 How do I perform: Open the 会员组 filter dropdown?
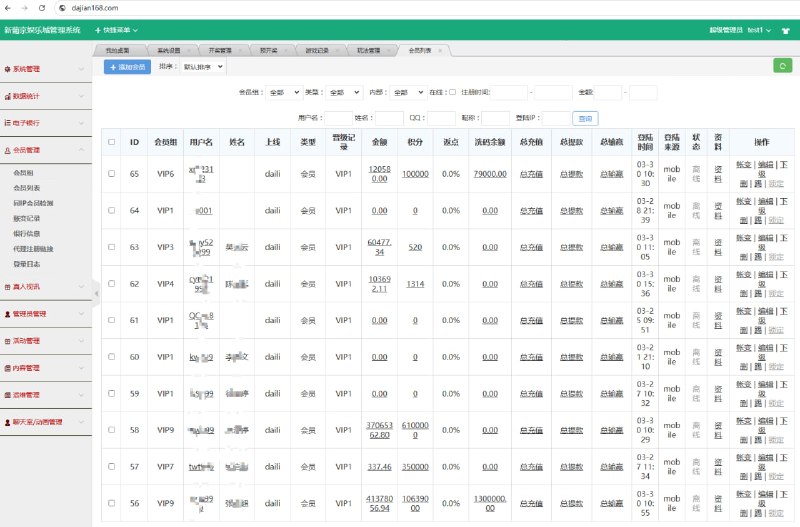pos(283,92)
